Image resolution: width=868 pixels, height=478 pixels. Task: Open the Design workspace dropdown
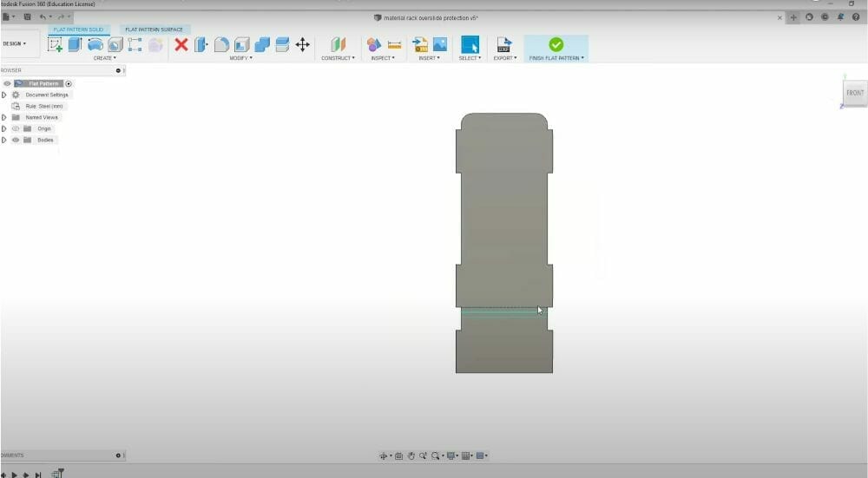click(15, 43)
